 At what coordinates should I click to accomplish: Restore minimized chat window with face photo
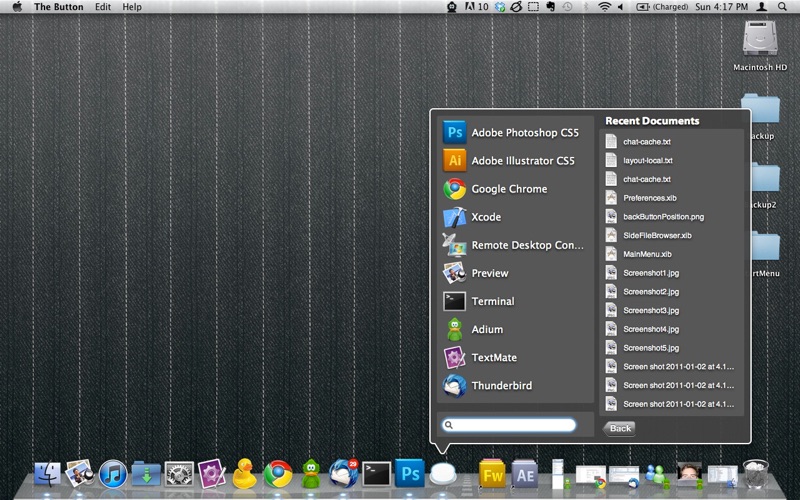point(689,475)
